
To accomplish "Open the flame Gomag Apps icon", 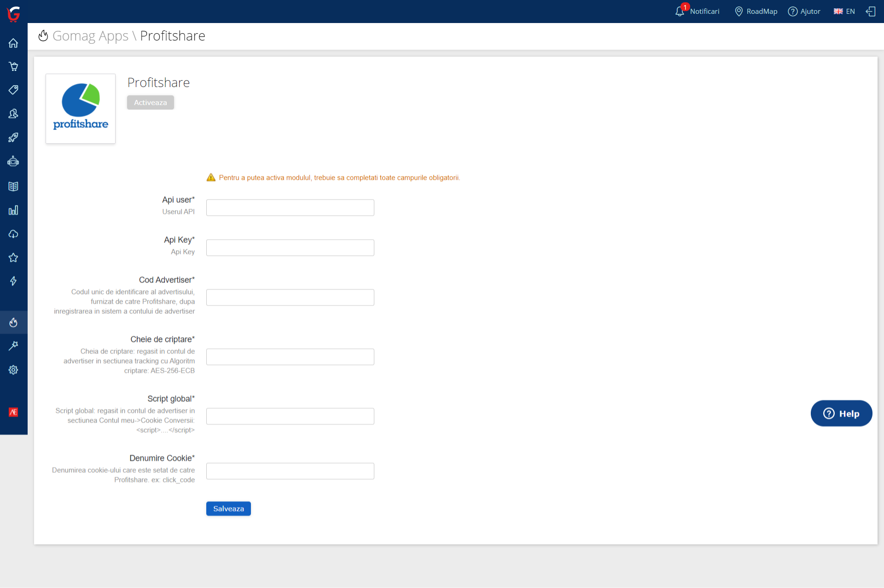I will 13,322.
